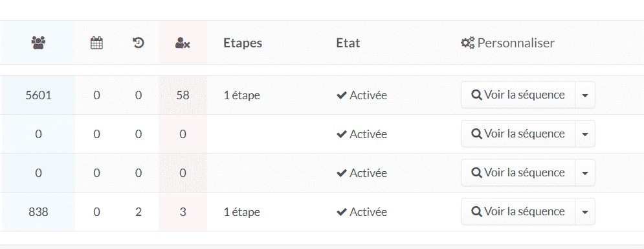Toggle Activée status in third row
Image resolution: width=644 pixels, height=249 pixels.
tap(361, 173)
